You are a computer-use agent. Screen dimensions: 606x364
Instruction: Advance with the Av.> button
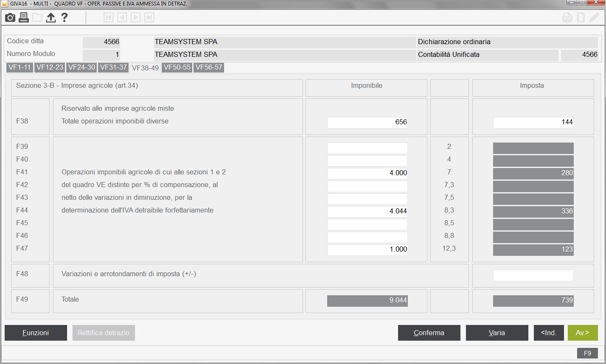coord(583,333)
